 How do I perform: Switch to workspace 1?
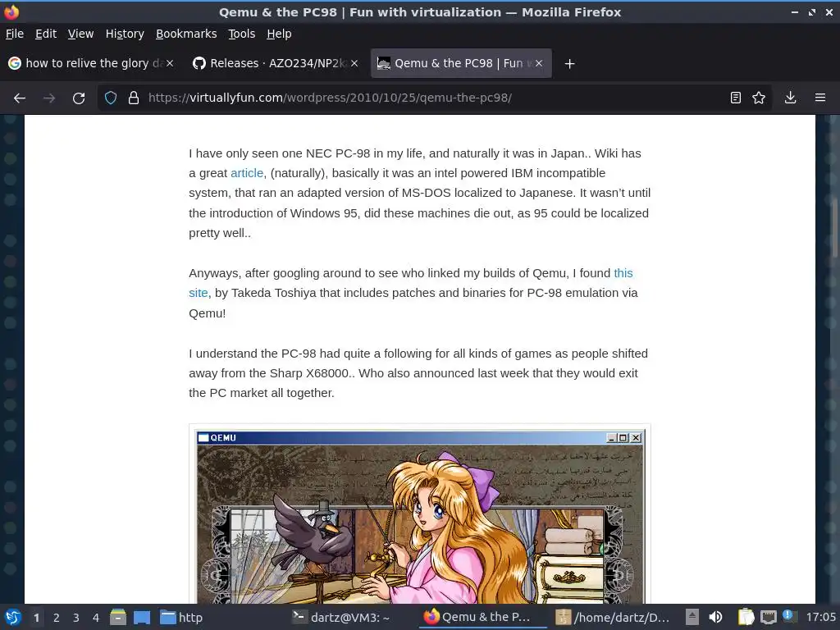coord(36,618)
